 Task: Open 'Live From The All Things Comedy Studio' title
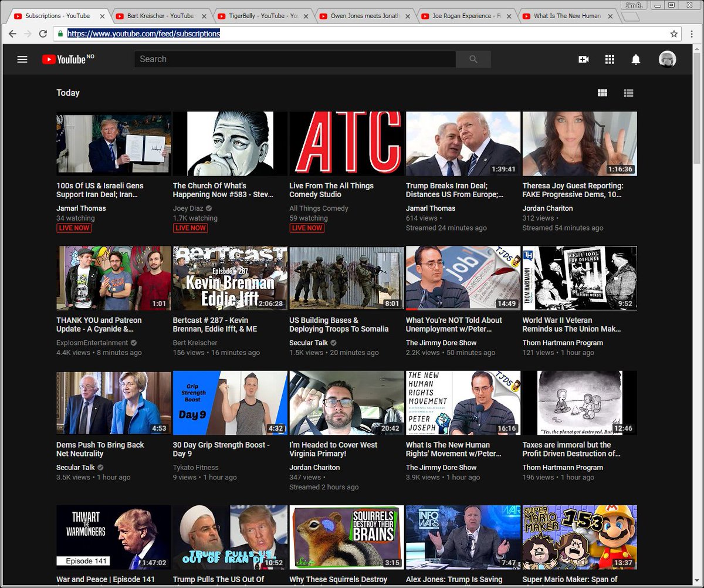point(331,190)
